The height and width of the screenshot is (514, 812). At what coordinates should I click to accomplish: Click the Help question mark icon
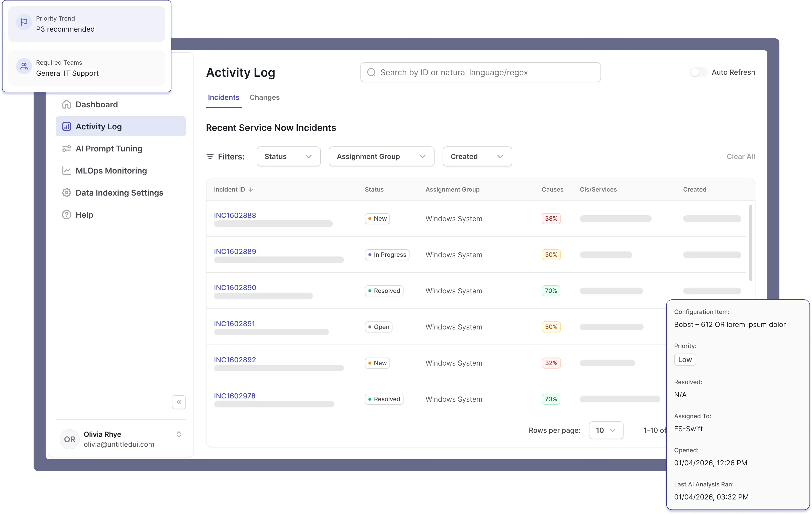(66, 215)
